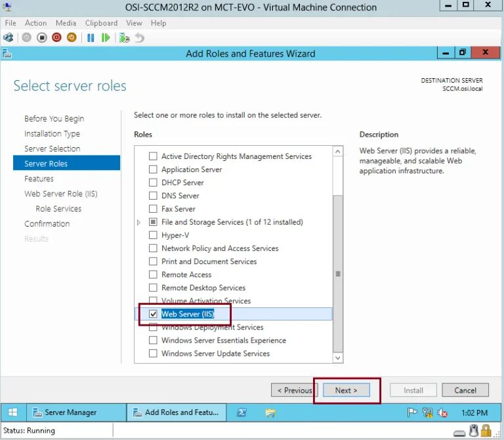Check Remote Desktop Services
This screenshot has width=504, height=440.
pyautogui.click(x=154, y=288)
